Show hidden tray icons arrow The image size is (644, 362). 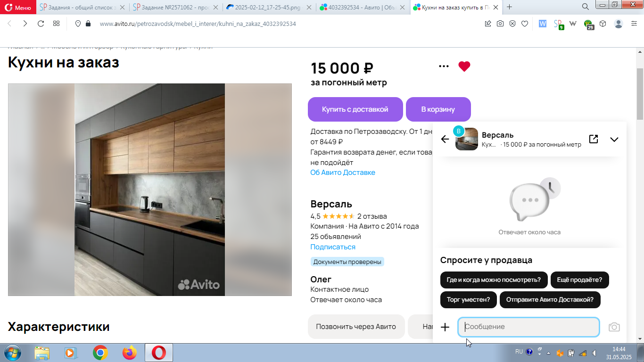[548, 353]
